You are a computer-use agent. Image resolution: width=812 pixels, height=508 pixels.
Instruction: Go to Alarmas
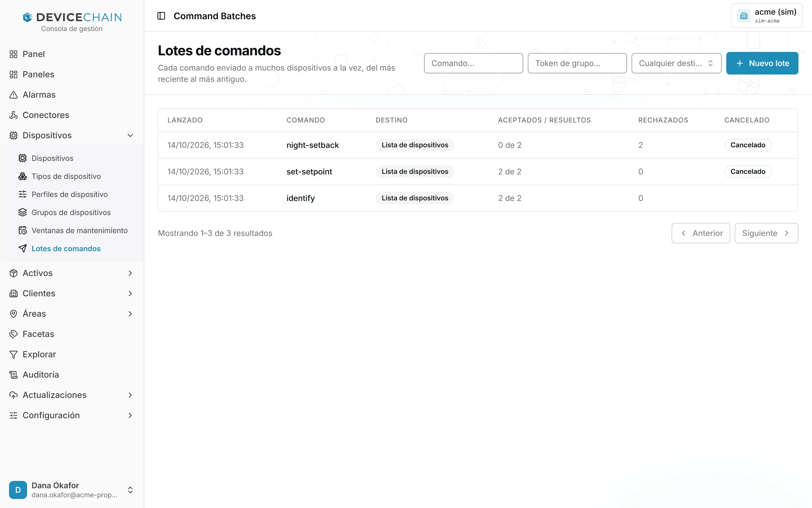click(x=72, y=95)
